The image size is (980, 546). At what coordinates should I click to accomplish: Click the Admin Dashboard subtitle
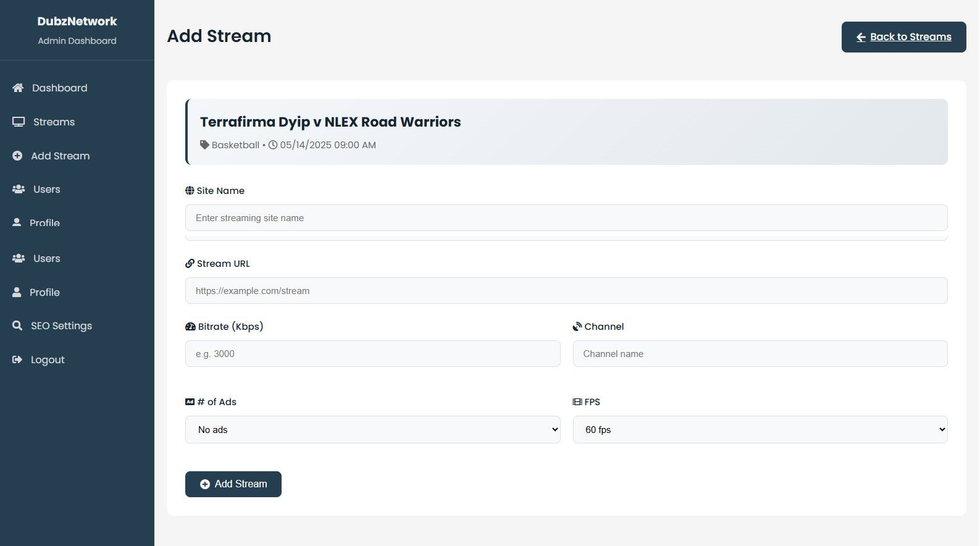tap(77, 41)
